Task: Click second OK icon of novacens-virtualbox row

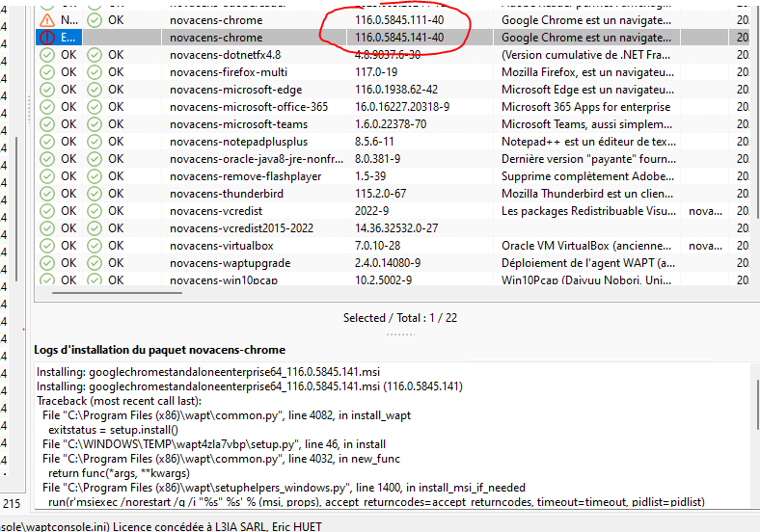Action: point(95,246)
